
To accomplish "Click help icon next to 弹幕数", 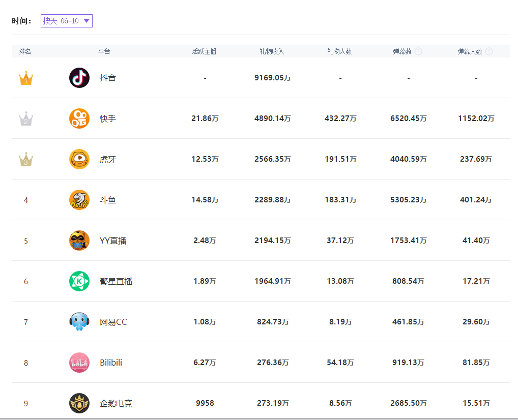I will click(x=418, y=51).
